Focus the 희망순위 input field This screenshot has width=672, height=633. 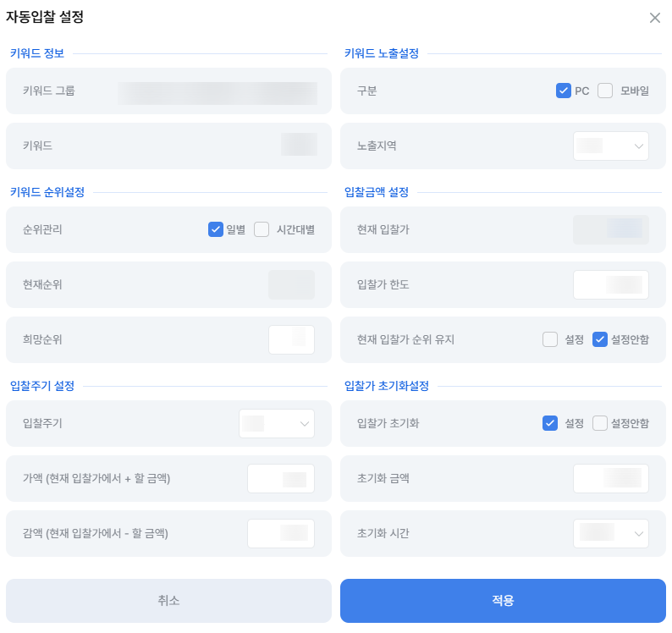[x=291, y=339]
